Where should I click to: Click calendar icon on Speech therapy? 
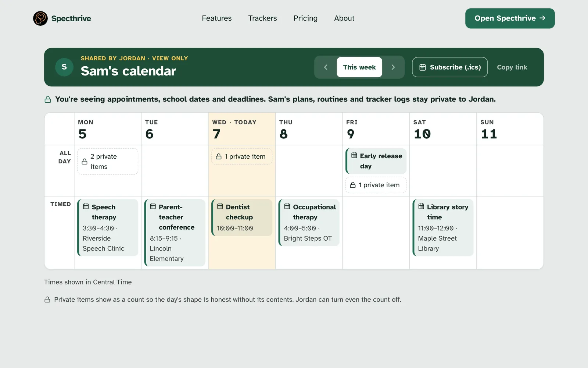tap(86, 206)
